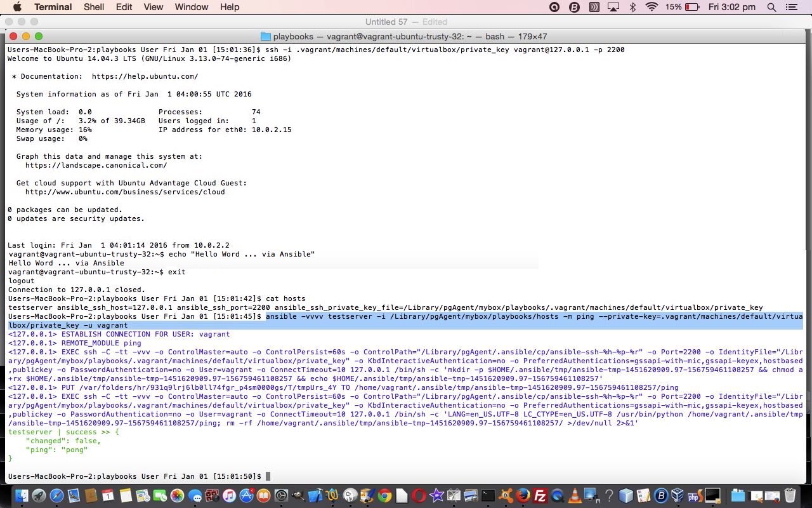Open Launchpad rocket in the Dock
Image resolution: width=812 pixels, height=508 pixels.
tap(39, 495)
